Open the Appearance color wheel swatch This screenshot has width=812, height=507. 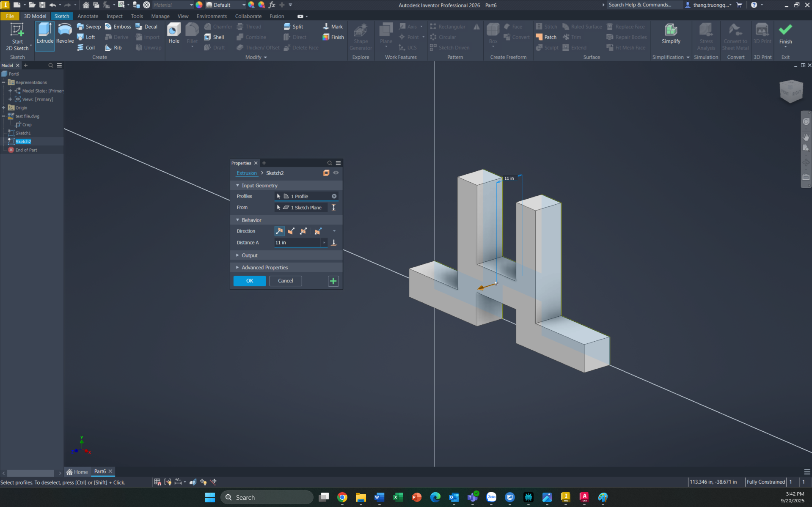coord(199,5)
